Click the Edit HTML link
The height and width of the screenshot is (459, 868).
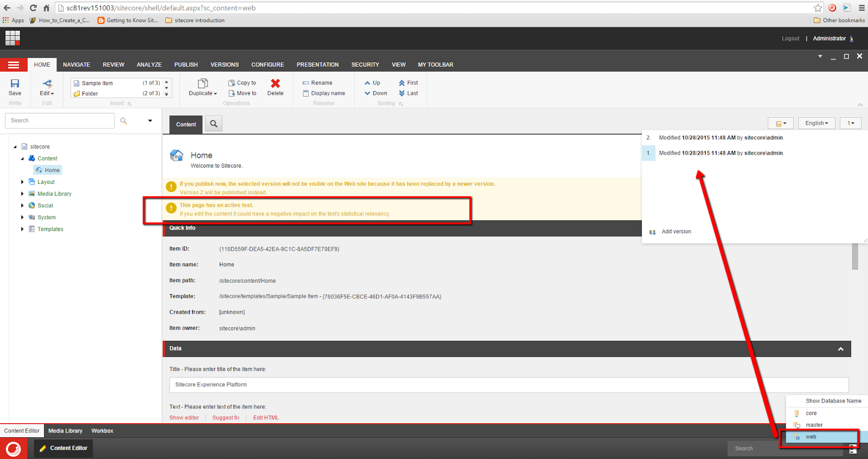click(x=266, y=418)
